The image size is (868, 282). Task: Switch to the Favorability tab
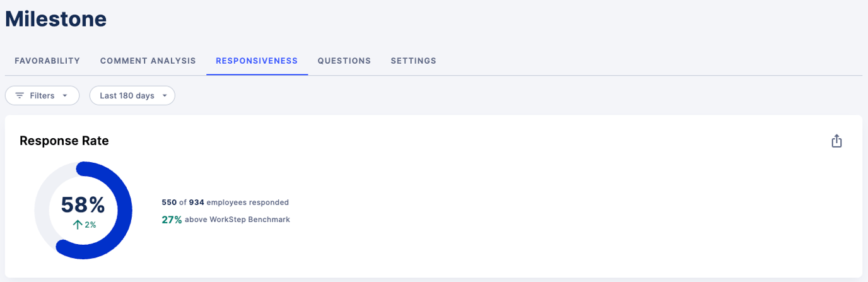[47, 61]
